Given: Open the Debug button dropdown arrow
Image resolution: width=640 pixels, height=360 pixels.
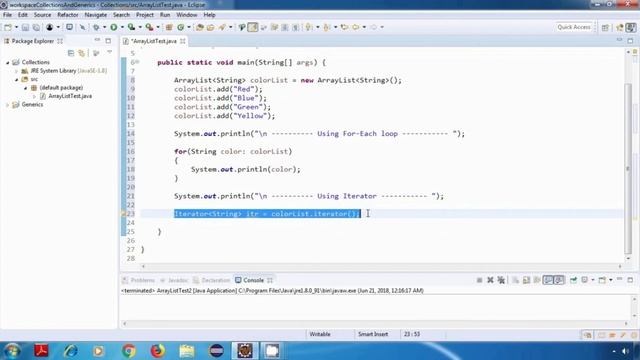Looking at the screenshot, I should coord(104,27).
